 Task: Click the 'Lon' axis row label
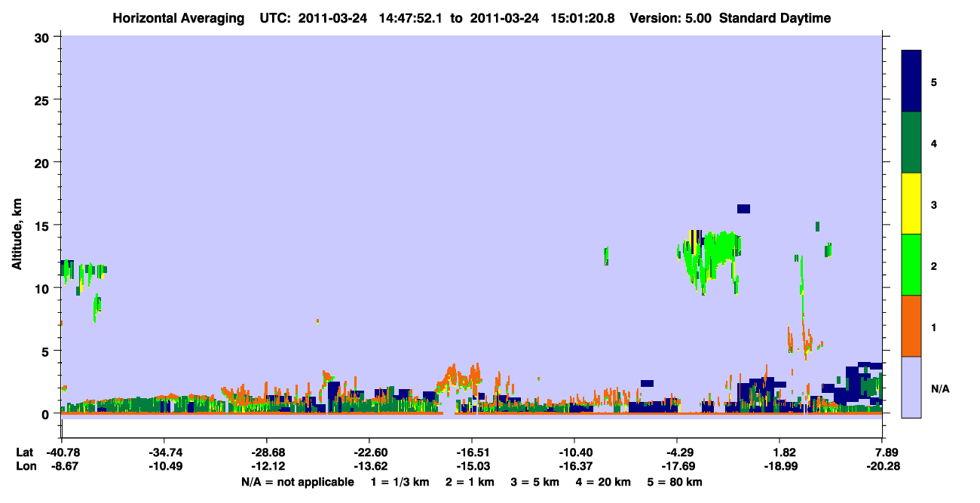tap(26, 466)
